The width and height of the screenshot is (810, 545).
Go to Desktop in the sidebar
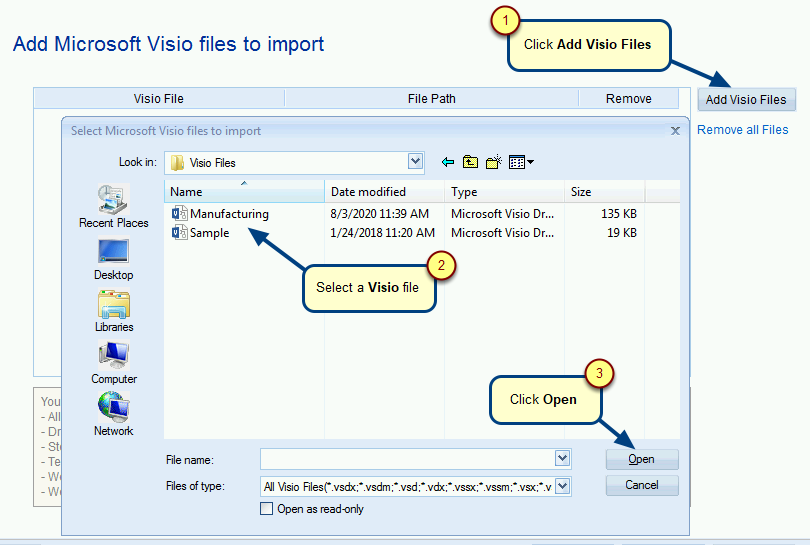coord(114,259)
